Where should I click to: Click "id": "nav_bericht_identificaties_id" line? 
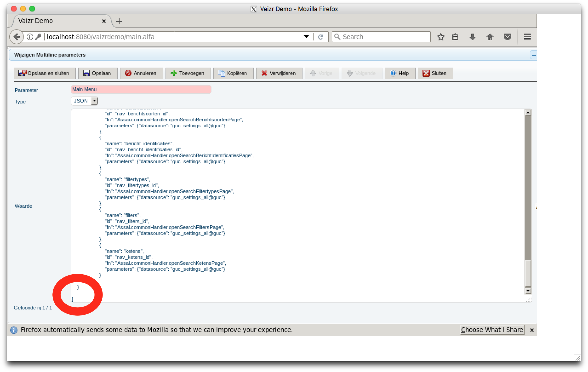[x=143, y=149]
